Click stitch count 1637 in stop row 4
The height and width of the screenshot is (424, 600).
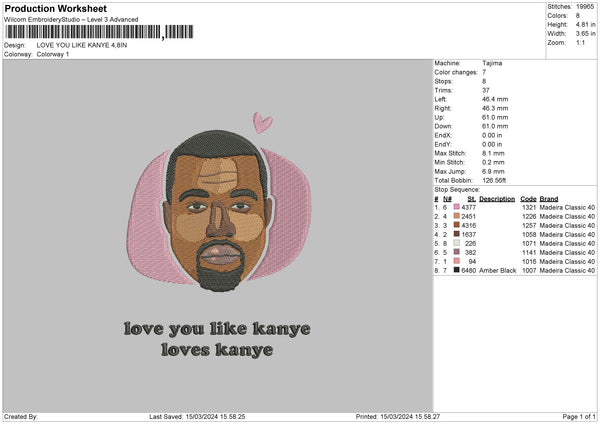tap(469, 234)
